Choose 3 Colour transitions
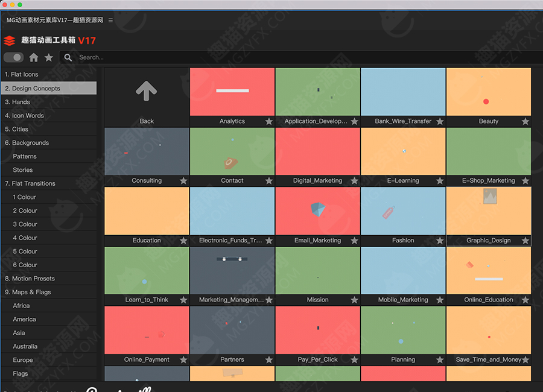This screenshot has width=543, height=392. [49, 224]
